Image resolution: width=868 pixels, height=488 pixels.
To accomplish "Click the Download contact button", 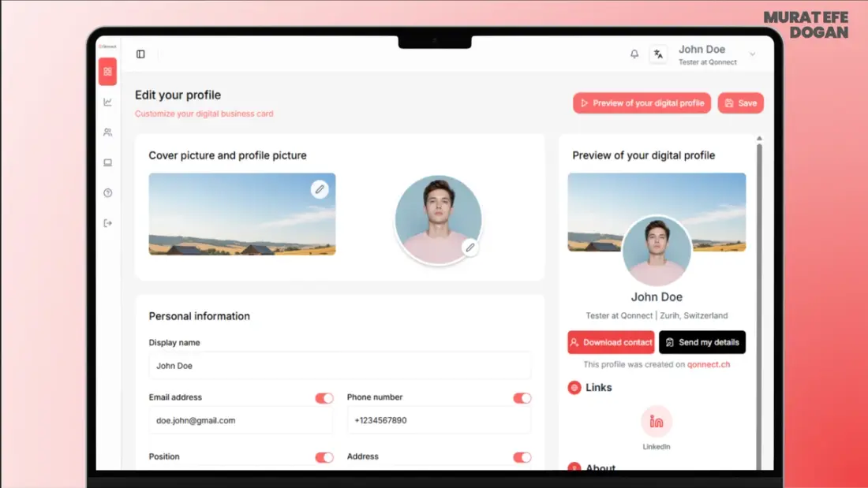I will [611, 342].
